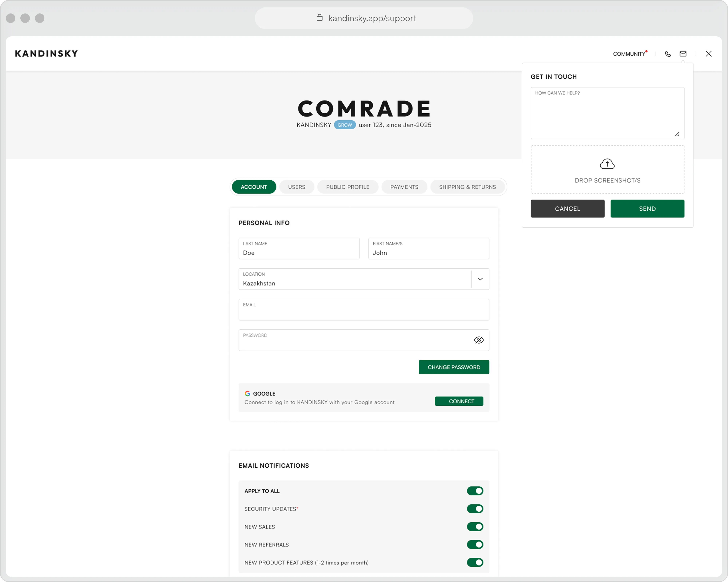This screenshot has width=728, height=582.
Task: Click the Password input field
Action: (364, 340)
